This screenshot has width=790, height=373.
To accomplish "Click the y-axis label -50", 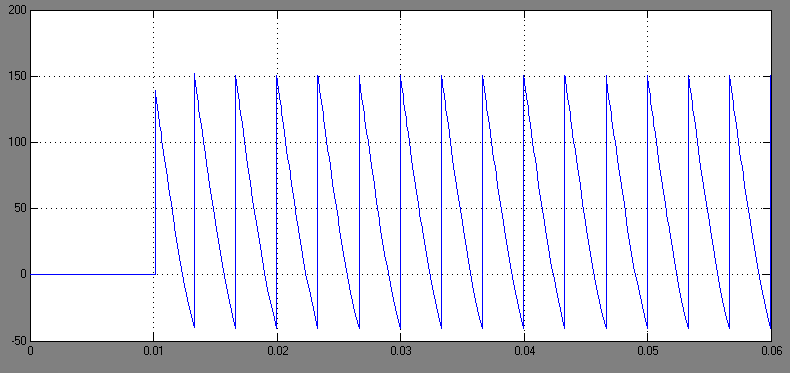I will point(19,340).
